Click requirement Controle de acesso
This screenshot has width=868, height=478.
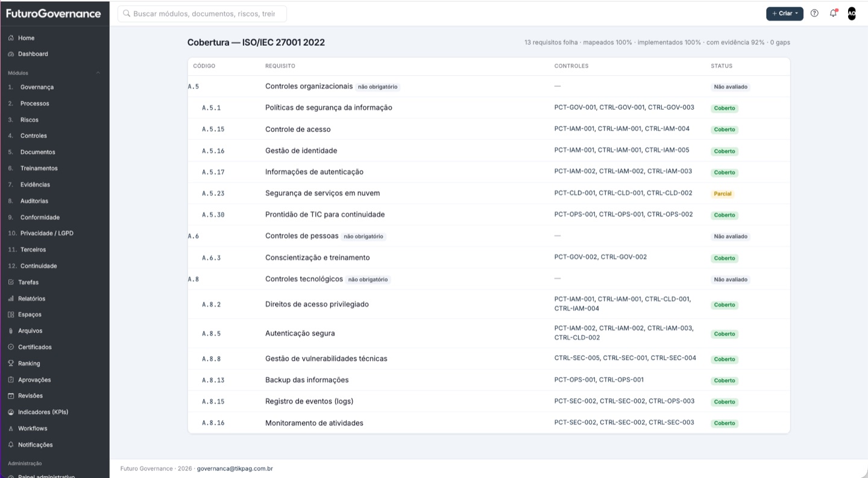pyautogui.click(x=298, y=130)
